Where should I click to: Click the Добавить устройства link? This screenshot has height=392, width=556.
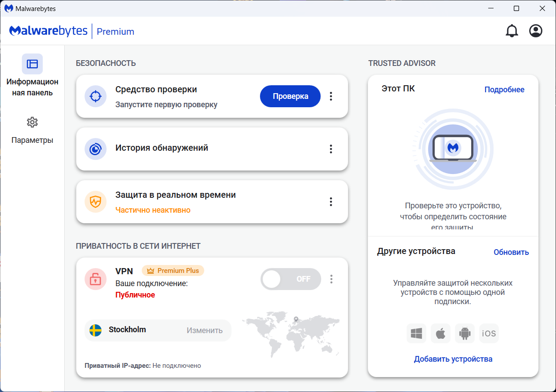(x=453, y=359)
